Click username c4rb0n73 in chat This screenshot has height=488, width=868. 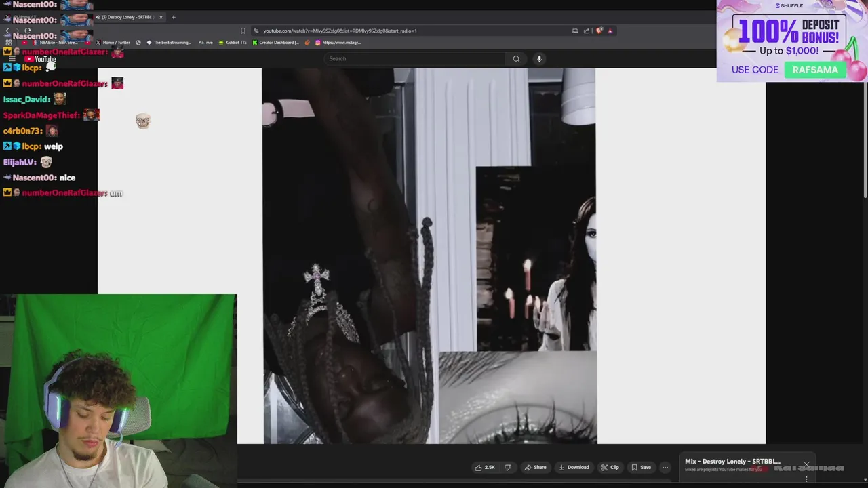[x=22, y=131]
